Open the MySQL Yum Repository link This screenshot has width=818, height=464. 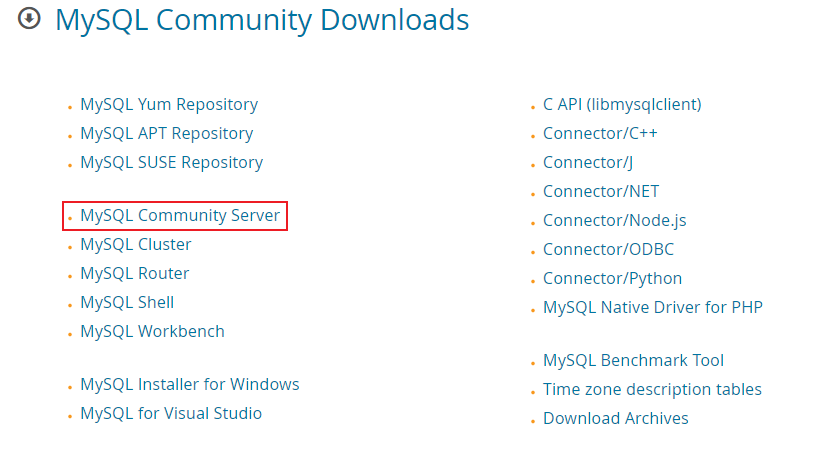click(169, 104)
